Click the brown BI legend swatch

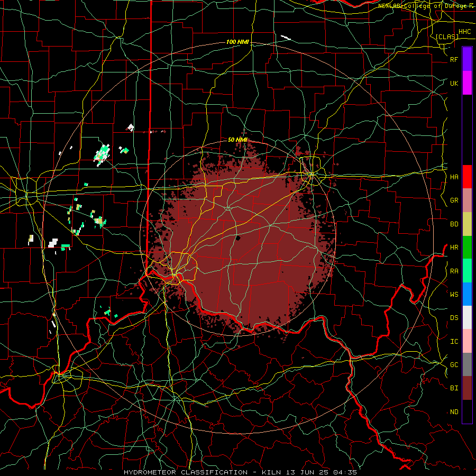click(x=467, y=388)
